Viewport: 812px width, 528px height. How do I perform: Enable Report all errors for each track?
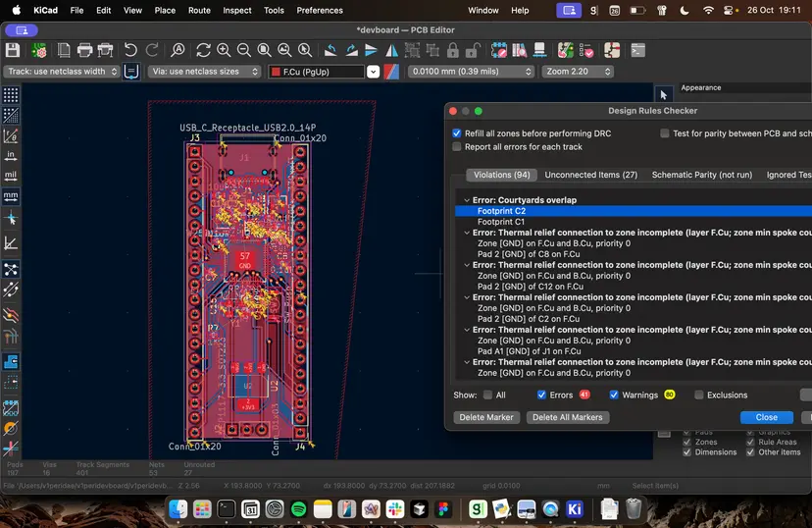click(457, 146)
